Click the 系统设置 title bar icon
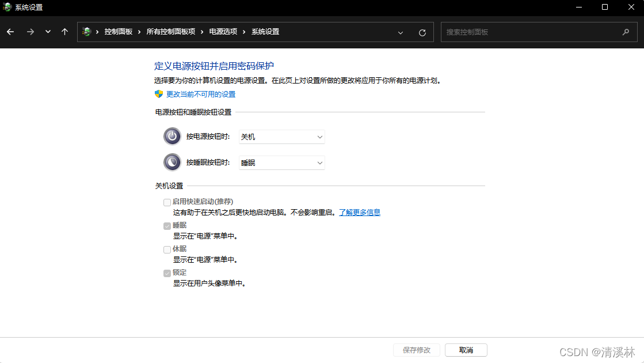This screenshot has width=644, height=363. tap(7, 7)
